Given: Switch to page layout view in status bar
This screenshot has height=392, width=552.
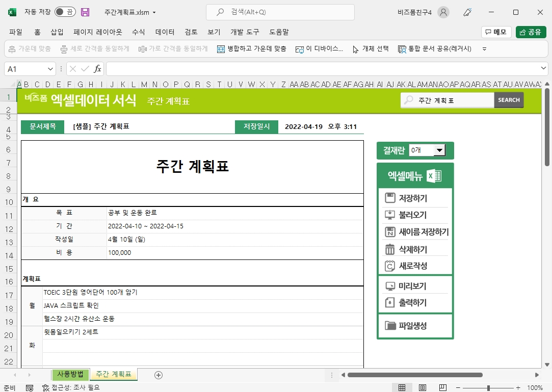Looking at the screenshot, I should pyautogui.click(x=423, y=388).
